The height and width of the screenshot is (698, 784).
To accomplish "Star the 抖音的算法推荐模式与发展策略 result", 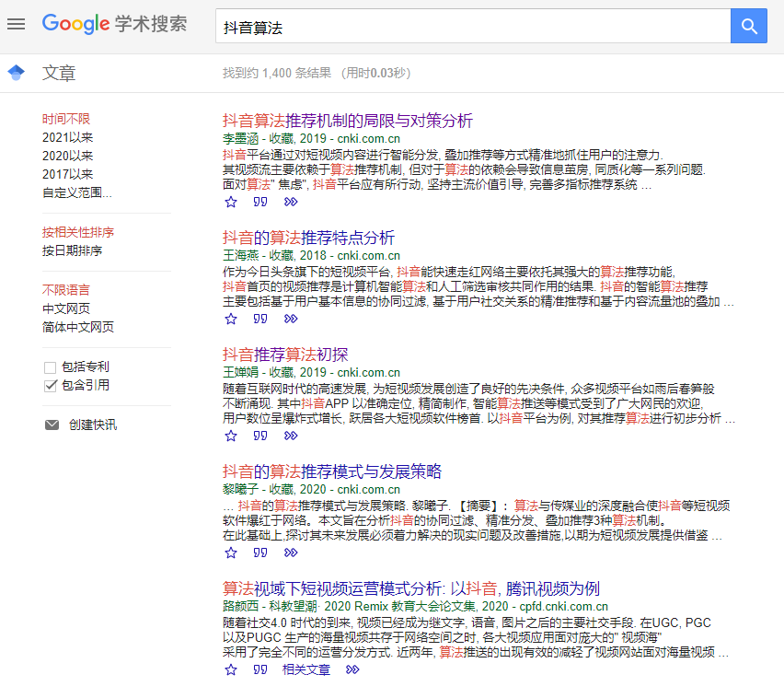I will point(231,553).
